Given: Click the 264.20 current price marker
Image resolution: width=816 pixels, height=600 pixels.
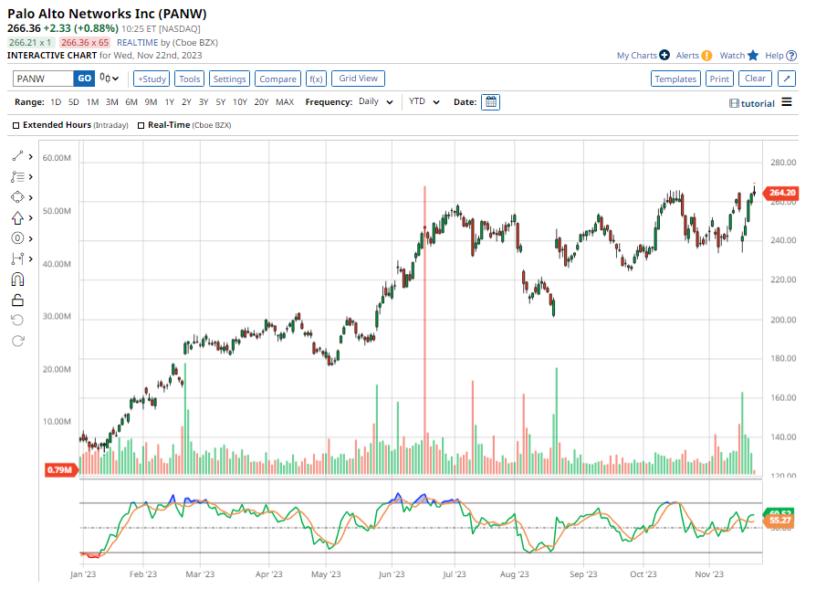Looking at the screenshot, I should [x=781, y=193].
